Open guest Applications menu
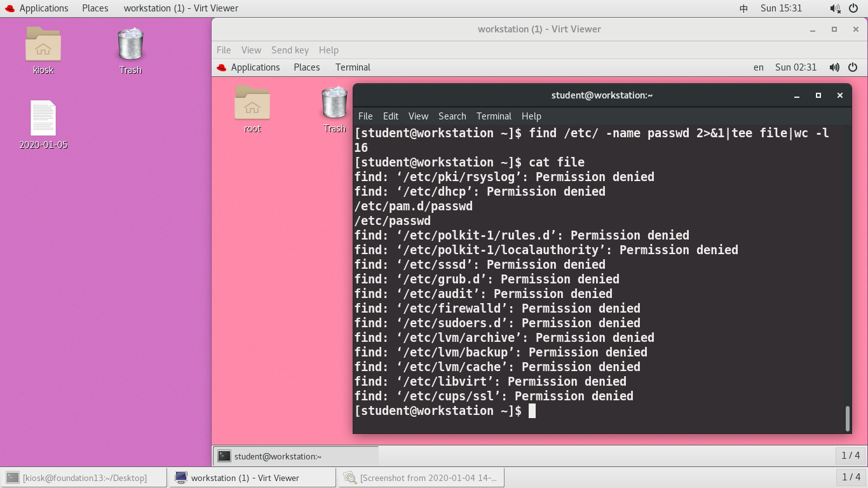Screen dimensions: 868x488 (x=255, y=67)
